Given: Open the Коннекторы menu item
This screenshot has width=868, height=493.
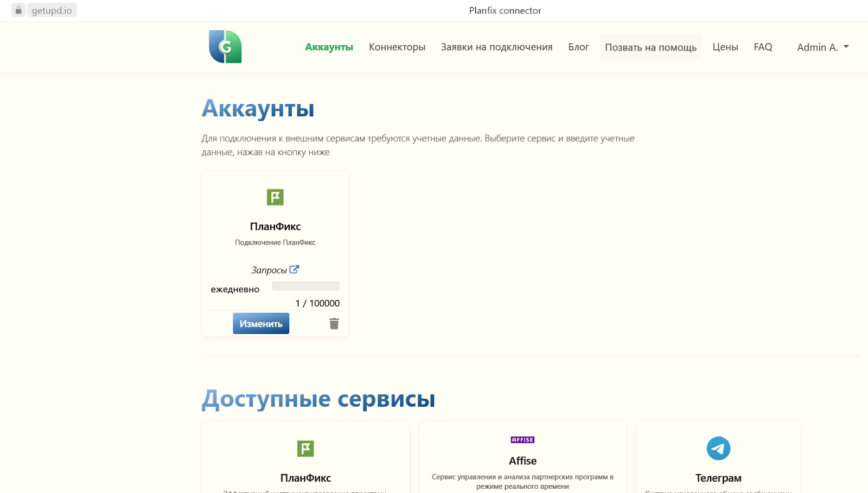Looking at the screenshot, I should (x=397, y=47).
